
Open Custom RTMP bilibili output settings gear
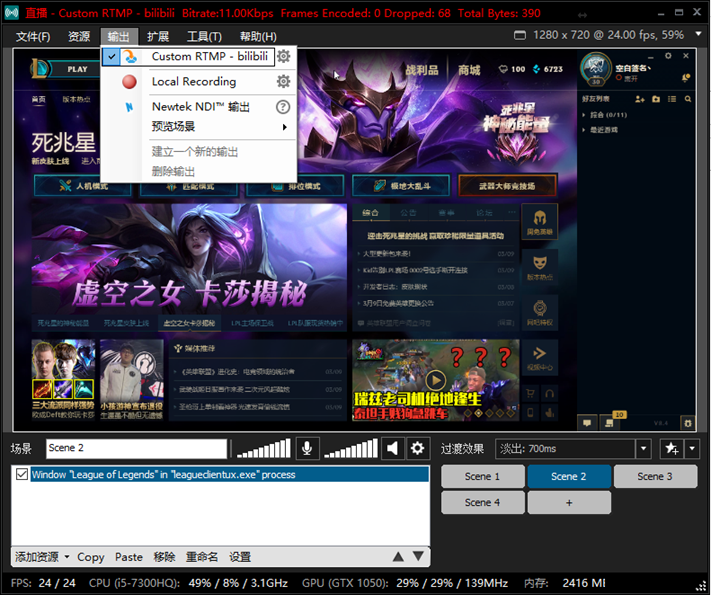pyautogui.click(x=284, y=57)
